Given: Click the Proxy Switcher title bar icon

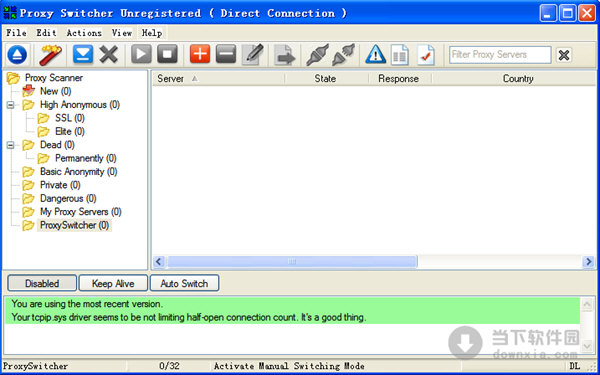Looking at the screenshot, I should pos(10,13).
